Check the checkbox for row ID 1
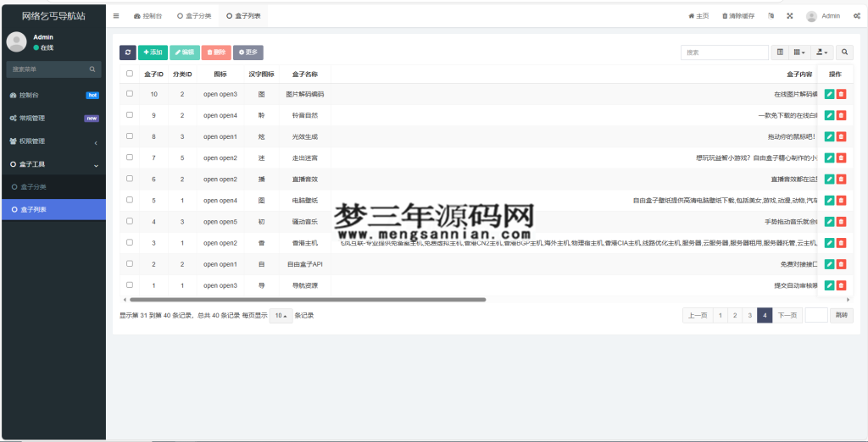 130,285
